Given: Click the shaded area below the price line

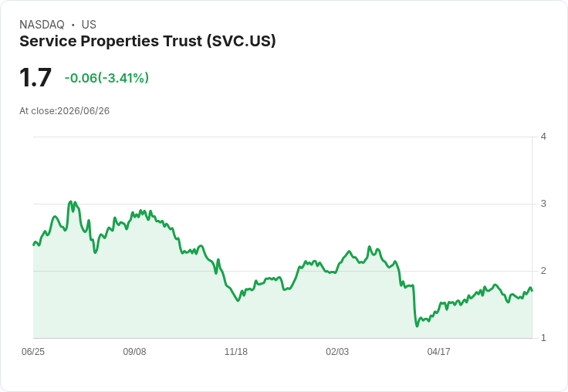Looking at the screenshot, I should click(x=282, y=315).
